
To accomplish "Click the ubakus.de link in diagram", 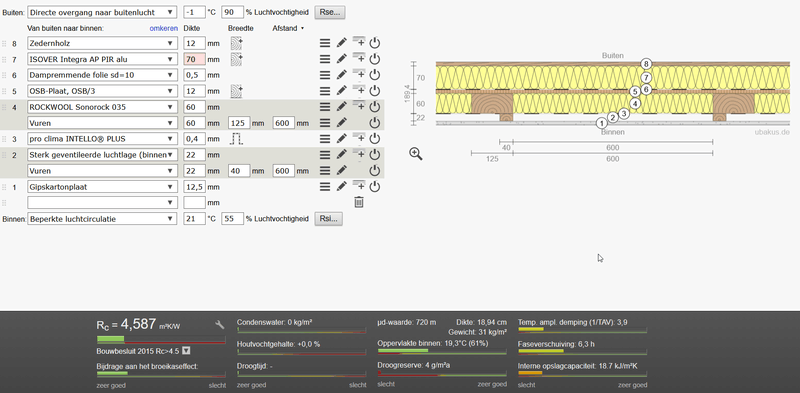I will pyautogui.click(x=772, y=132).
